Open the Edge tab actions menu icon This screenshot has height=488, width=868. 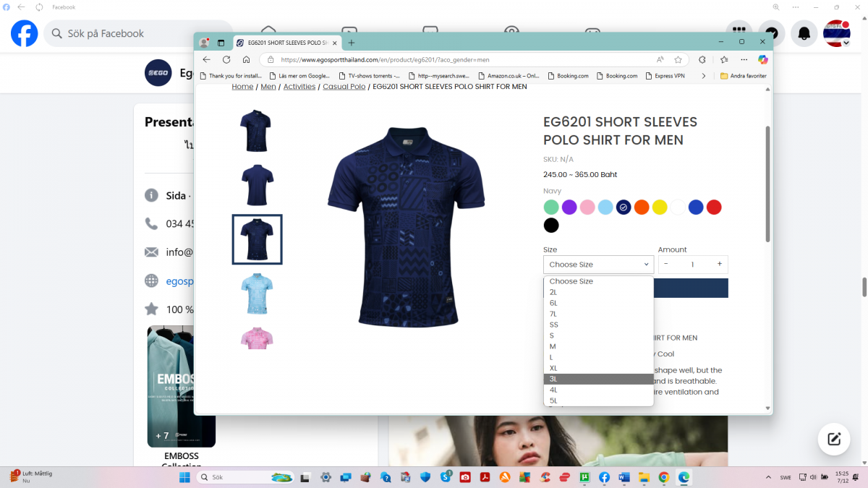(221, 43)
